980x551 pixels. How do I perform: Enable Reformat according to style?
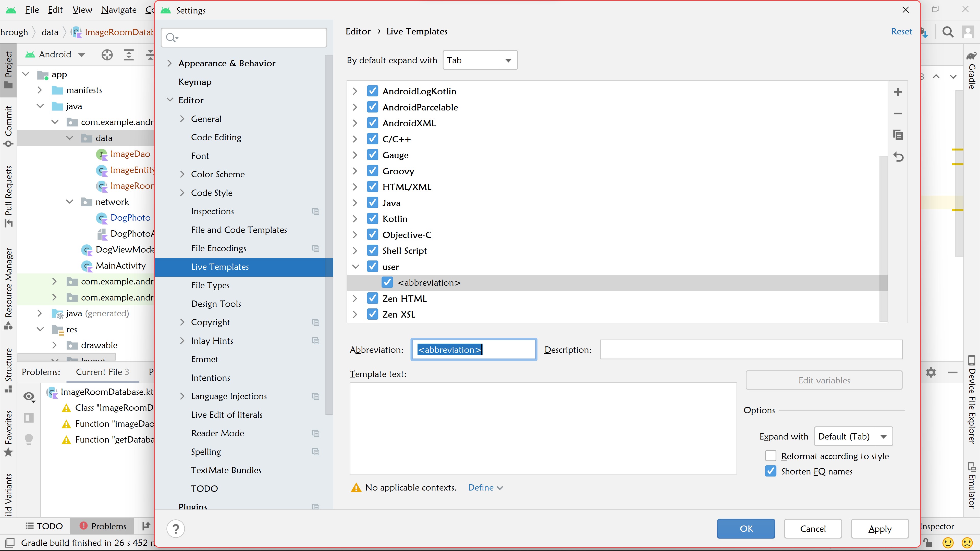[770, 456]
